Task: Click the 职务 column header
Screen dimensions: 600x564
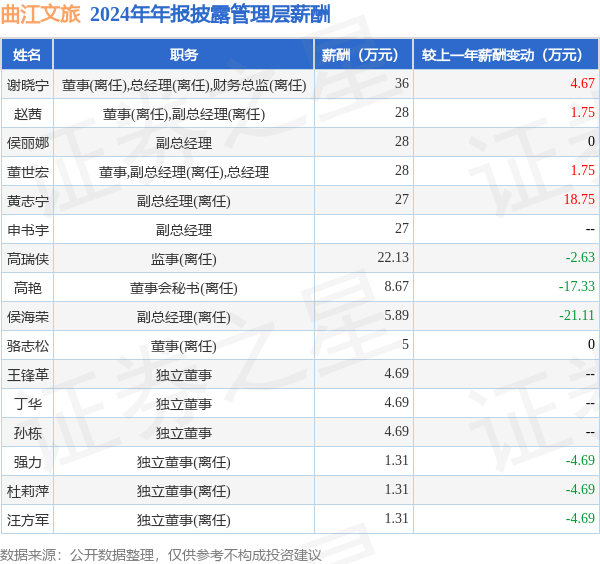Action: click(184, 55)
